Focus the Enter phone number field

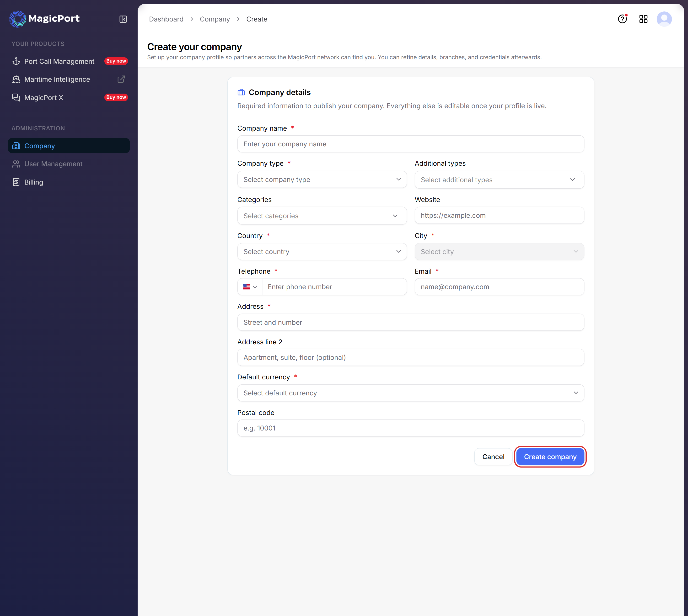pyautogui.click(x=334, y=287)
